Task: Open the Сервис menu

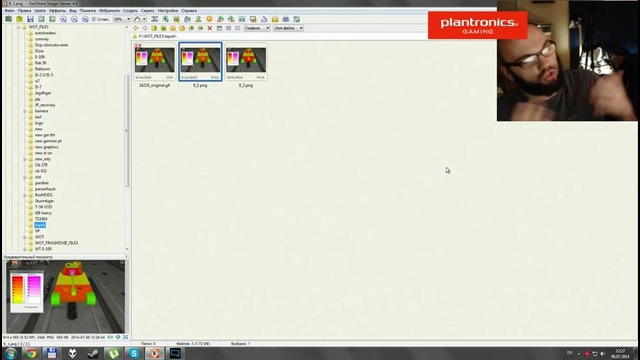Action: (x=147, y=11)
